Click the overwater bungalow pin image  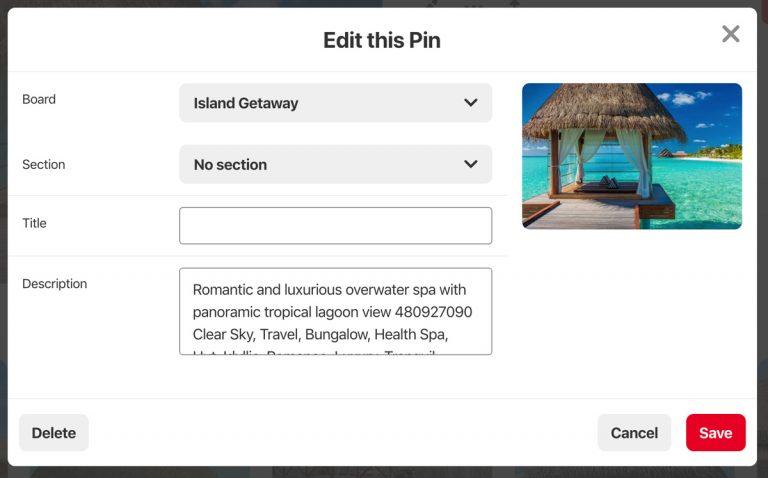[x=632, y=156]
